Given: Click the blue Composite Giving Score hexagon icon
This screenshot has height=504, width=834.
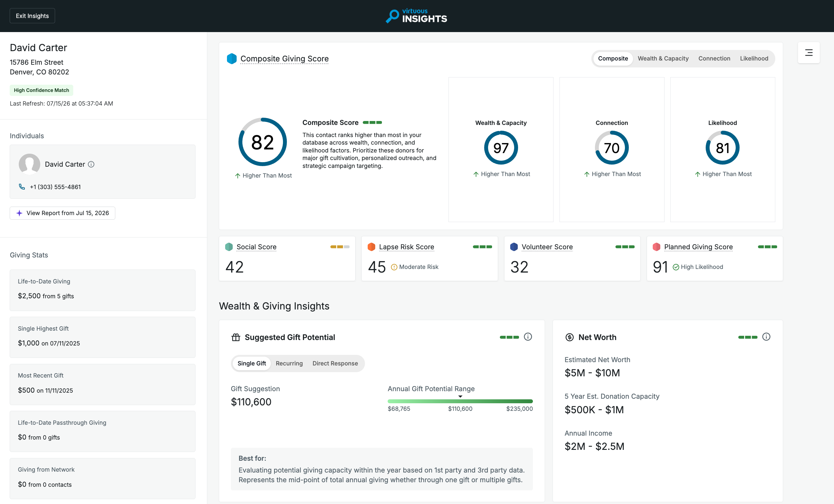Looking at the screenshot, I should pyautogui.click(x=231, y=59).
